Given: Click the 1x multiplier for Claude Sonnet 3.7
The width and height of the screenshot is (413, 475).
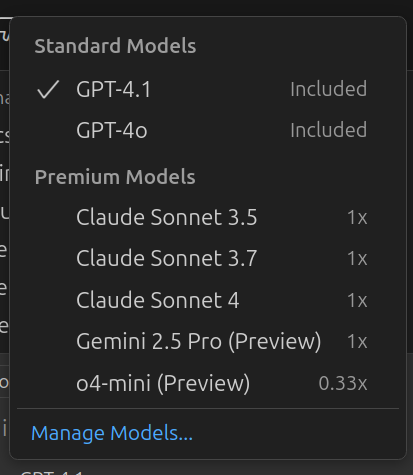Looking at the screenshot, I should [x=357, y=259].
